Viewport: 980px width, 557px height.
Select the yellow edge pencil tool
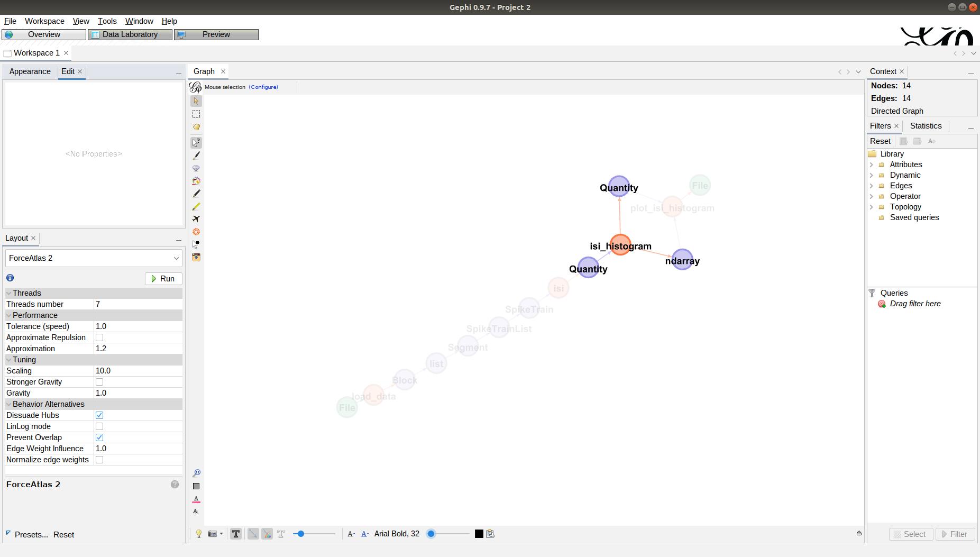pos(196,206)
